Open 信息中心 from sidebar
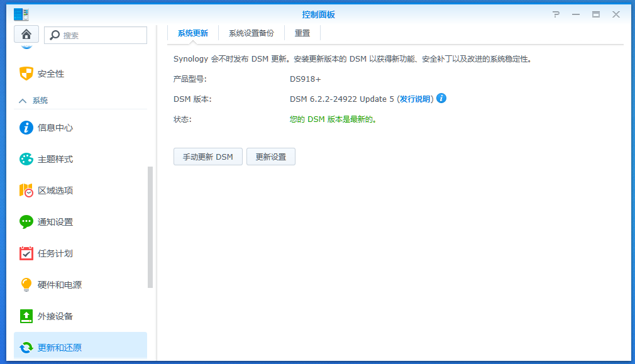 (x=80, y=128)
